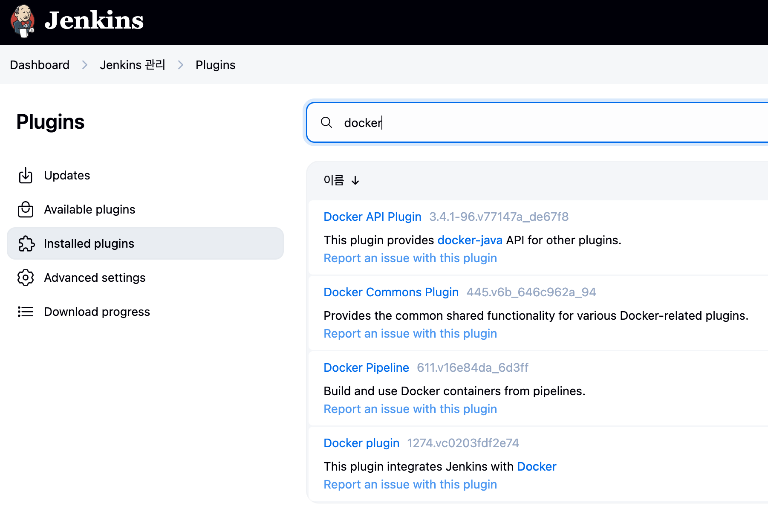This screenshot has width=768, height=532.
Task: Click the Advanced settings gear icon
Action: point(26,278)
